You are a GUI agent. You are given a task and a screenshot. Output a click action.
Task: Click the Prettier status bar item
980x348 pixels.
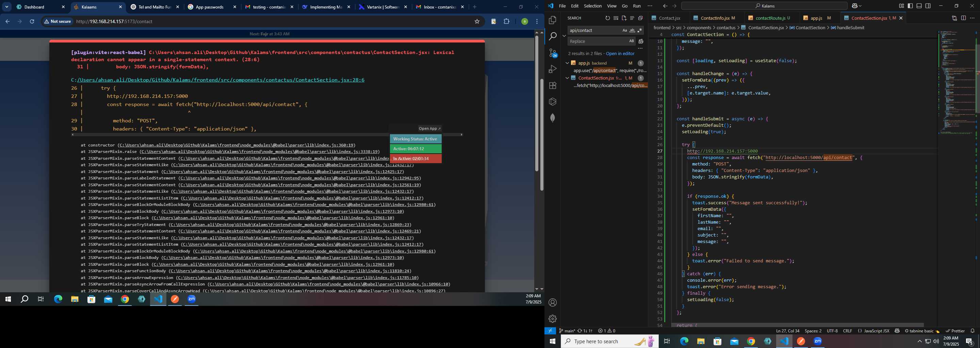[955, 331]
